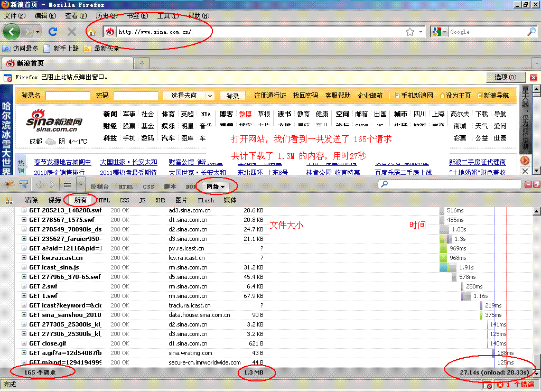The image size is (541, 392).
Task: Expand the GET icast_sina.js request row
Action: (24, 267)
